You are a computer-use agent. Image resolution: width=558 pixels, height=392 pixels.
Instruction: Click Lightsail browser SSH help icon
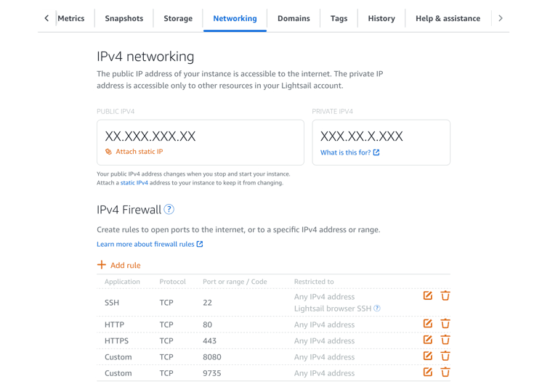tap(377, 309)
